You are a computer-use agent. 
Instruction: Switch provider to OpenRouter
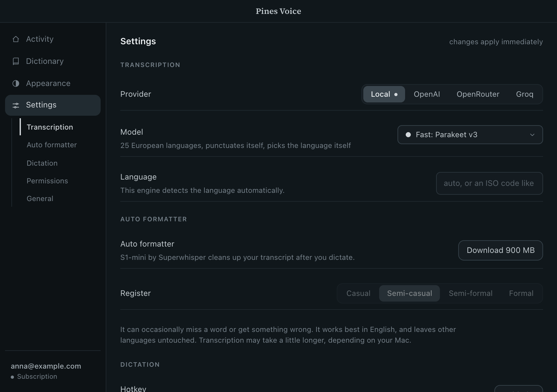point(478,94)
